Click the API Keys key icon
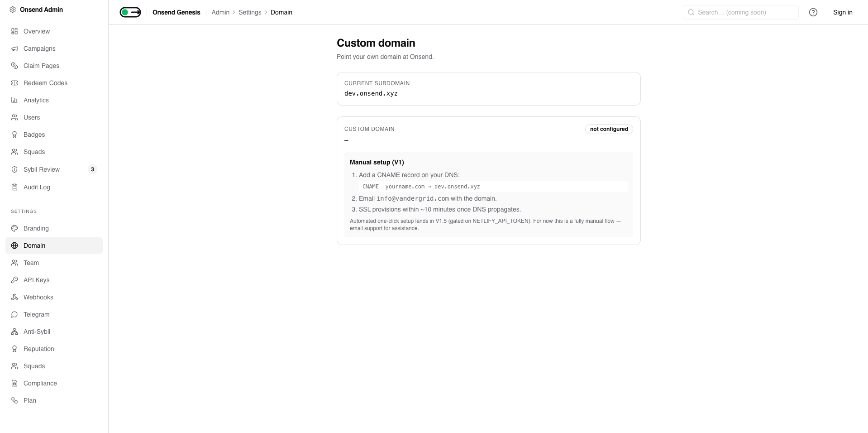Image resolution: width=868 pixels, height=433 pixels. 14,280
